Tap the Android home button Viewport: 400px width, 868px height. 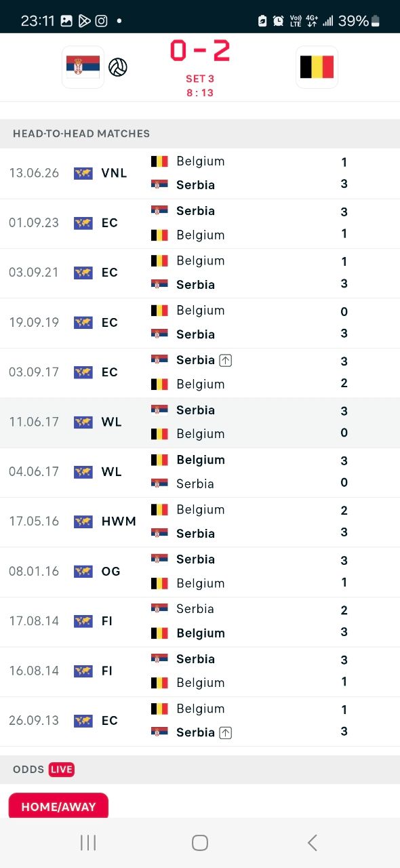pos(200,842)
